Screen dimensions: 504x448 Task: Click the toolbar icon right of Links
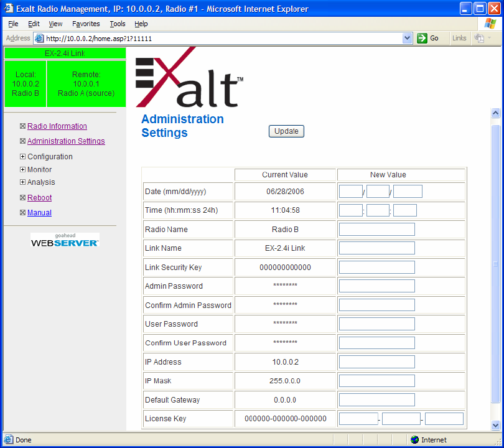479,38
